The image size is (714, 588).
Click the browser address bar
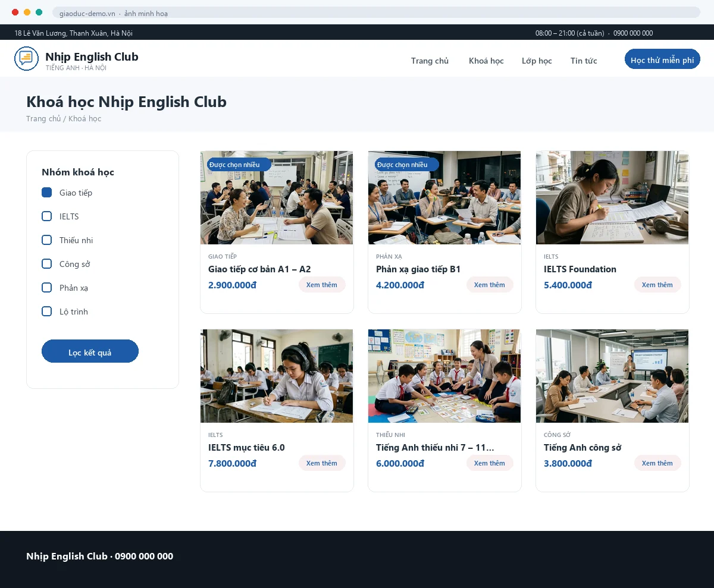[376, 12]
